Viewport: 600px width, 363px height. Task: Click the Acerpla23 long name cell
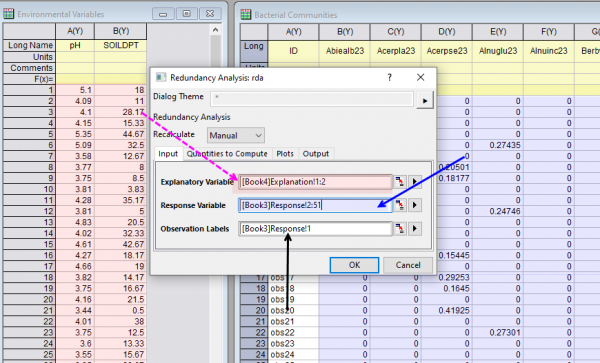point(396,51)
